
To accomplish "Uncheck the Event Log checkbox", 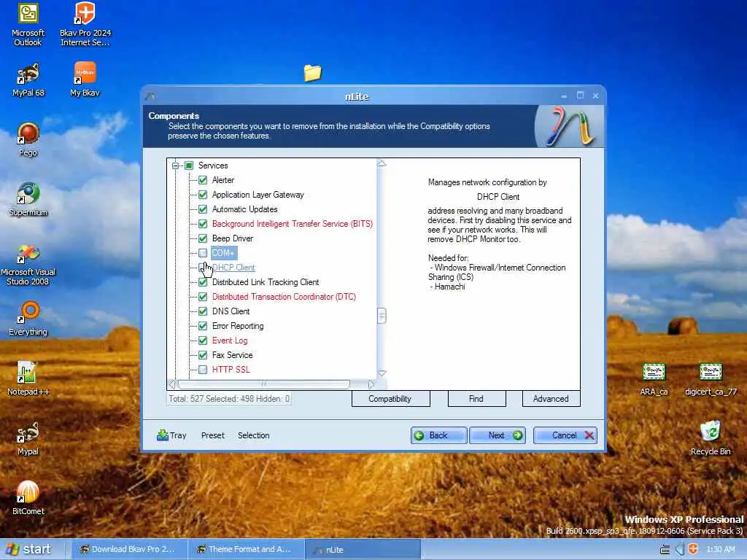I will point(203,341).
